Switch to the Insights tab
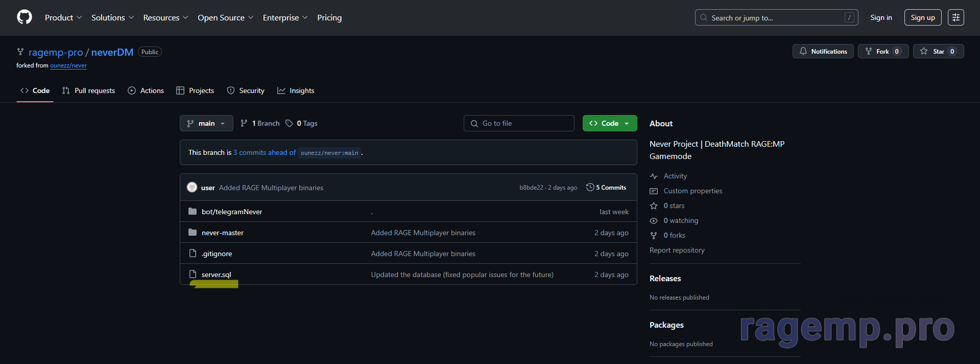 click(x=296, y=90)
